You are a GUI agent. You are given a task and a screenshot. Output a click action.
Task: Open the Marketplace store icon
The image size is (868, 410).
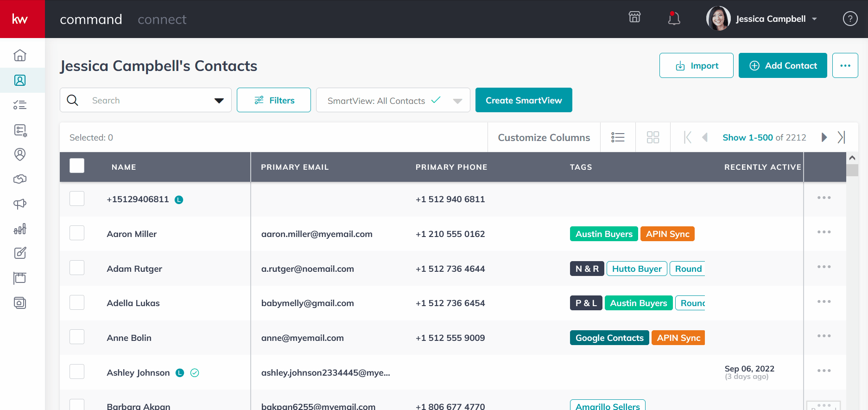click(x=634, y=17)
